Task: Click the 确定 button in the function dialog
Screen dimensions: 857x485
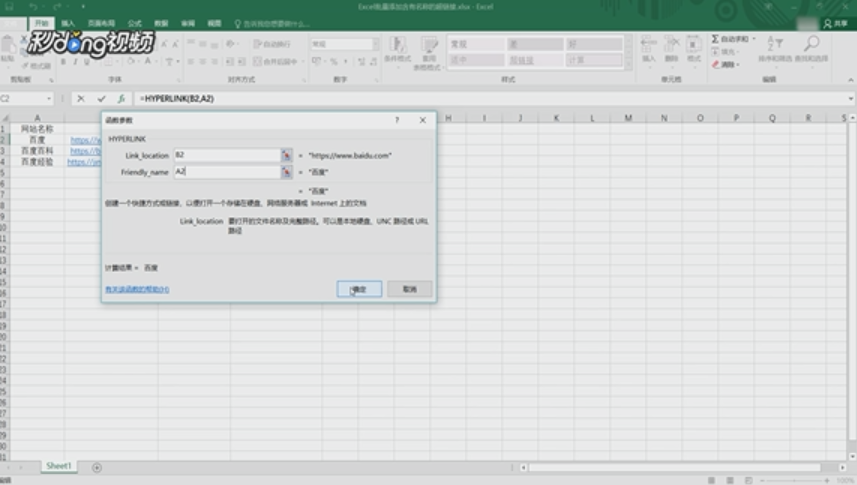Action: 359,289
